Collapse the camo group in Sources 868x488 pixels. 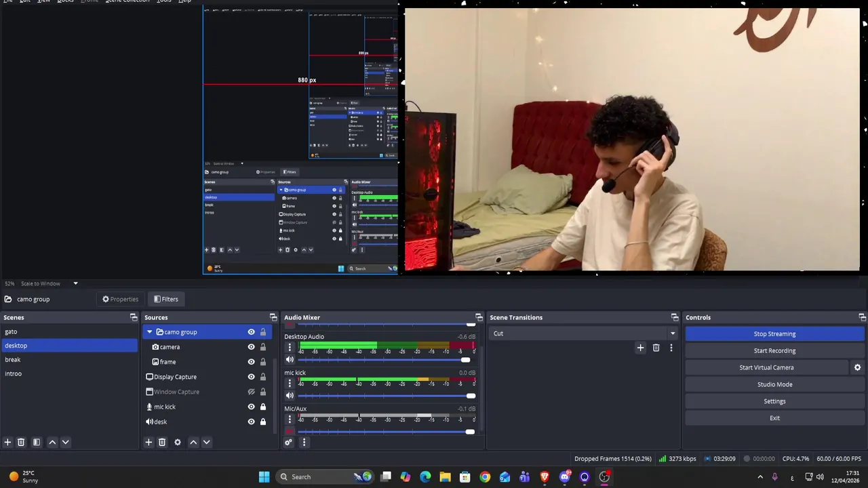pos(149,332)
